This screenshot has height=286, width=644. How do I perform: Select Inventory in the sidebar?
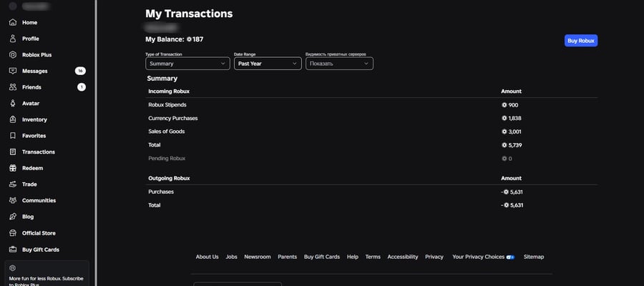pos(34,119)
